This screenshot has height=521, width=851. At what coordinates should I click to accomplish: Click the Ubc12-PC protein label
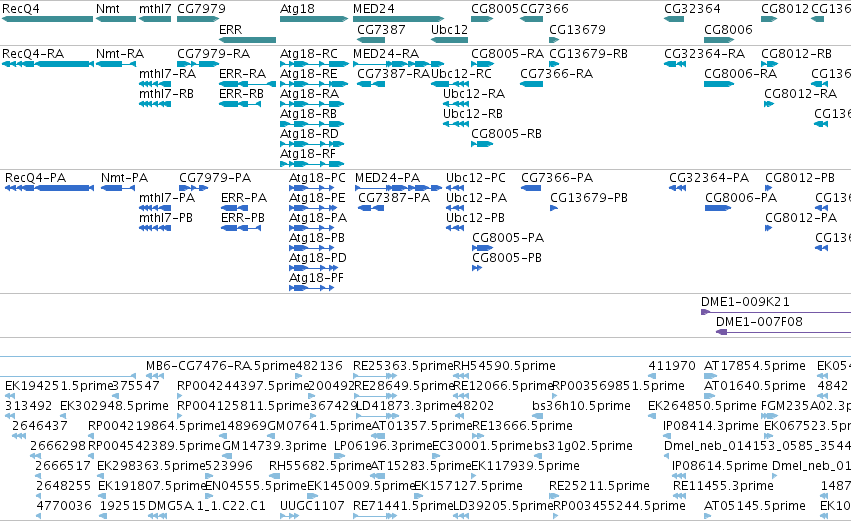click(x=476, y=179)
